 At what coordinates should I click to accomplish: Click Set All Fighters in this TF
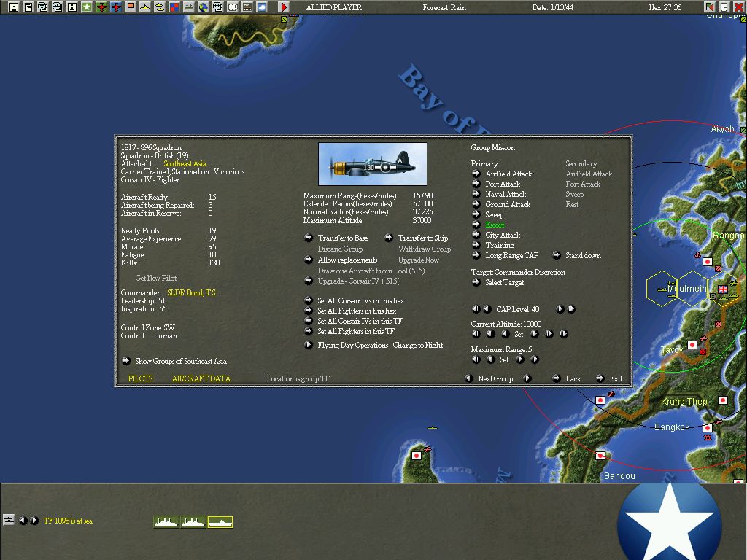tap(309, 330)
